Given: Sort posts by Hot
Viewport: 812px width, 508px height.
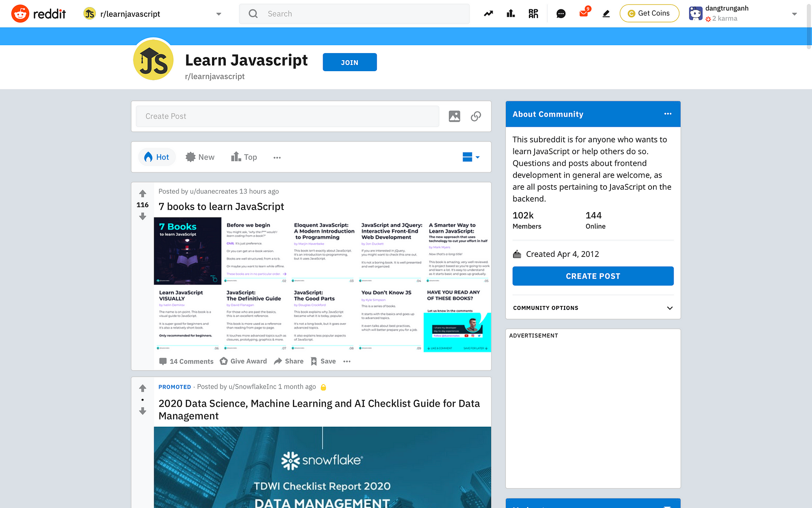Looking at the screenshot, I should point(157,157).
